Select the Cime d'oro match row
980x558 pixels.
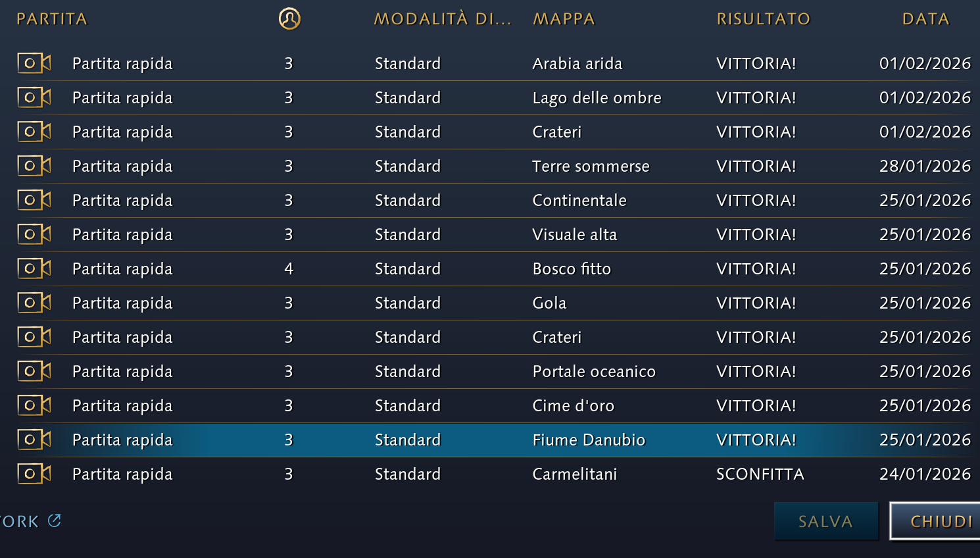(573, 405)
